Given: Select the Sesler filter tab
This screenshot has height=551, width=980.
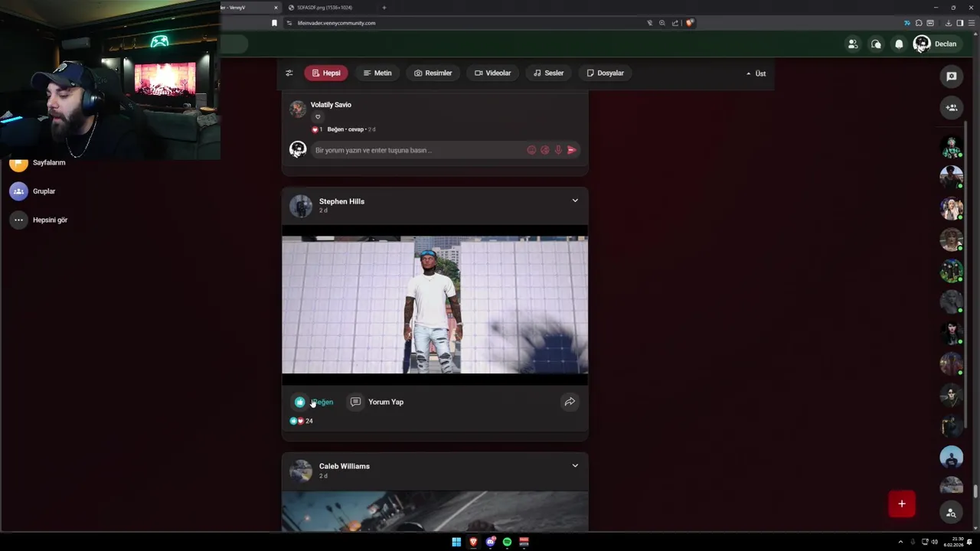Looking at the screenshot, I should 549,73.
